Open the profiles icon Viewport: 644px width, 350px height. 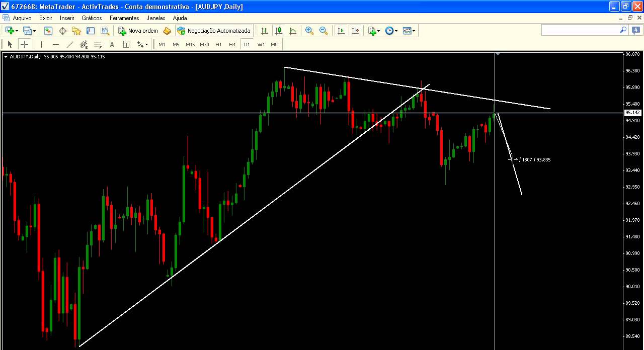click(27, 31)
